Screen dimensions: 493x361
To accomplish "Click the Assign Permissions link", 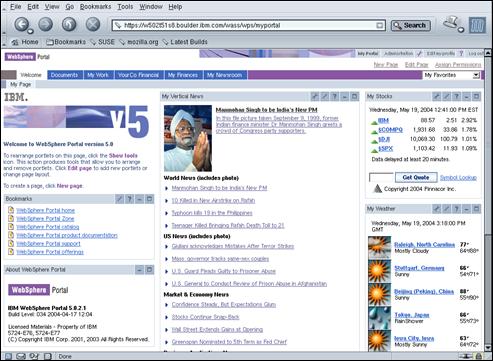I will pos(458,65).
